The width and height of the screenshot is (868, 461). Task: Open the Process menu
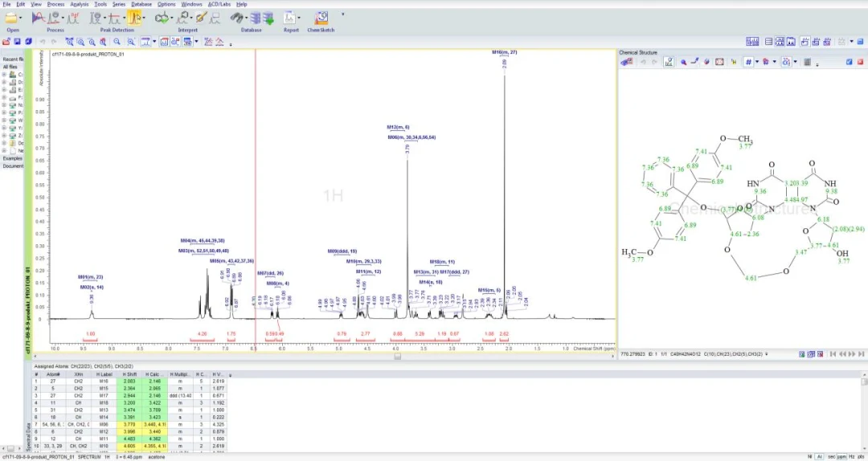[x=55, y=4]
